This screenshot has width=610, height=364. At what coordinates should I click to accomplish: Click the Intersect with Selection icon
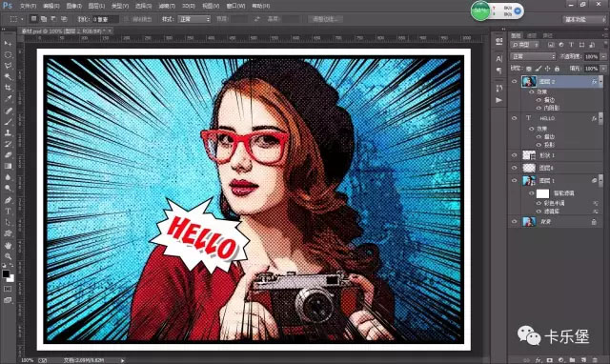64,19
